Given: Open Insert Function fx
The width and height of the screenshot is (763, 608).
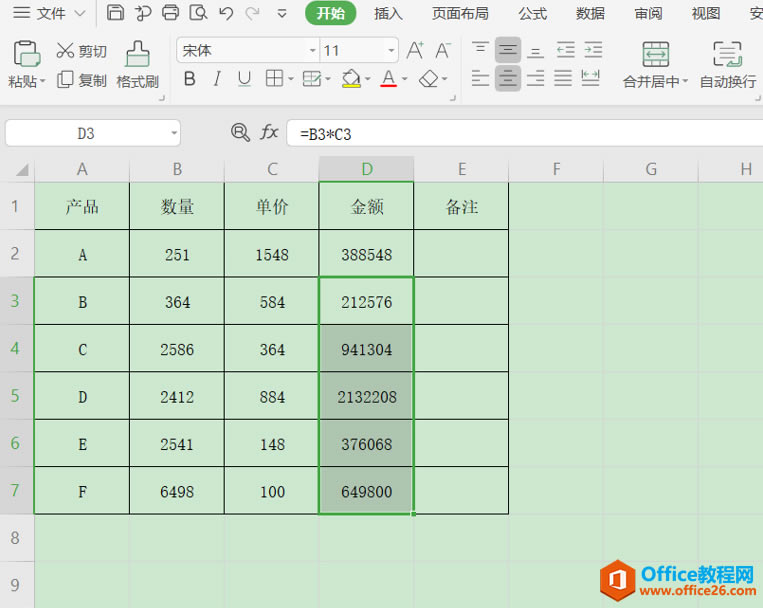Looking at the screenshot, I should [x=269, y=132].
